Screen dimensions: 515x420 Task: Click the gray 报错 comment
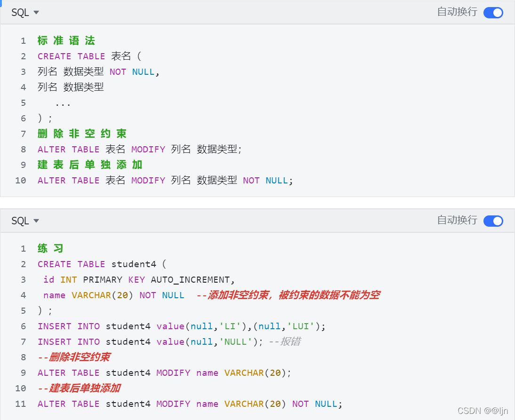(x=284, y=342)
